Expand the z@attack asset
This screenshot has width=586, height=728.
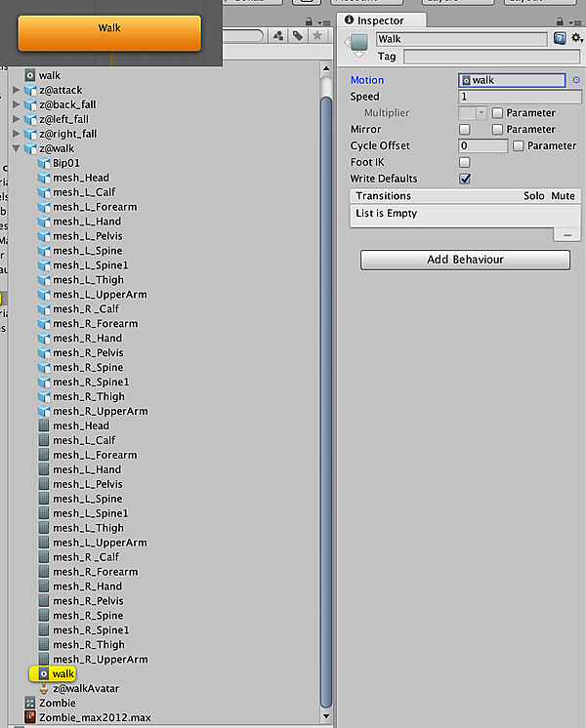point(16,90)
